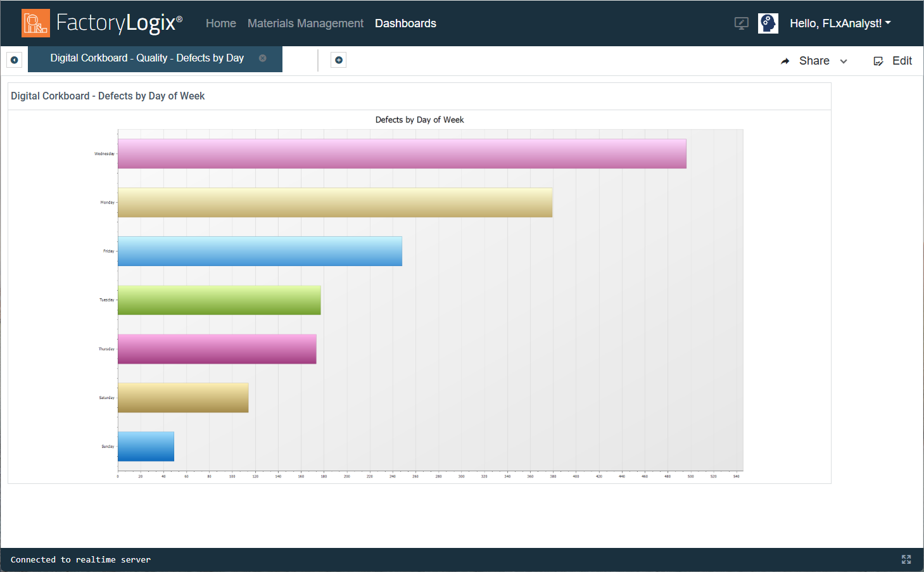The width and height of the screenshot is (924, 572).
Task: Click the Sunday bar in the chart
Action: coord(146,446)
